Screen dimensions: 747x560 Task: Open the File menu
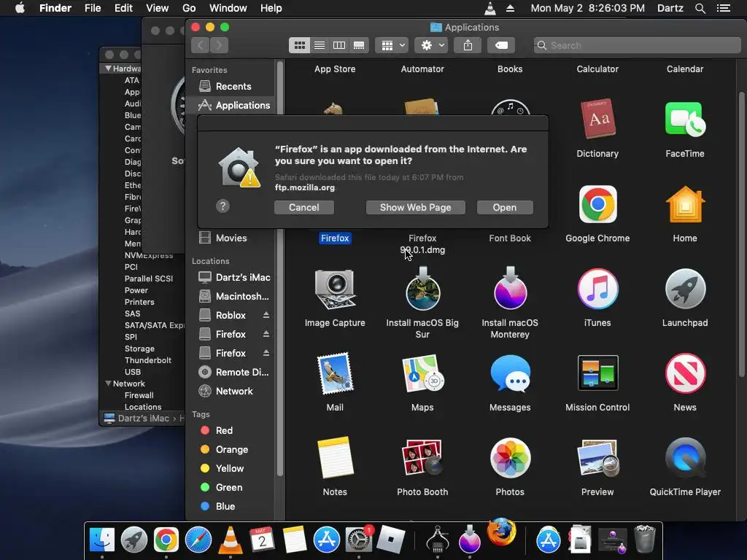pos(93,8)
